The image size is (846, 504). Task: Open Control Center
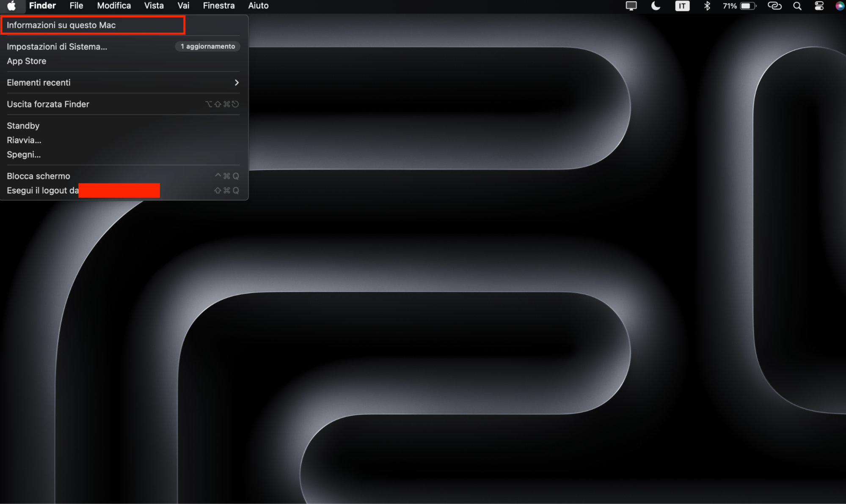818,5
